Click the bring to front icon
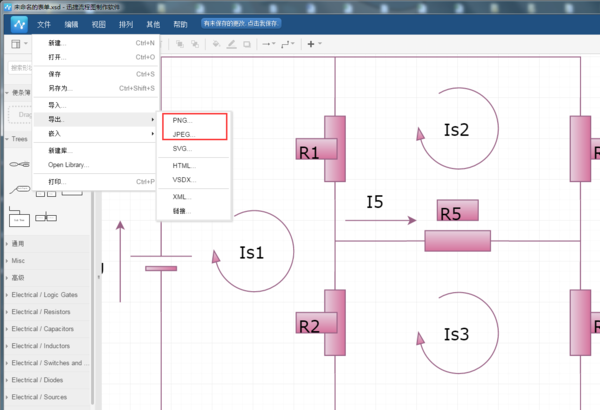The width and height of the screenshot is (600, 410). tap(179, 44)
